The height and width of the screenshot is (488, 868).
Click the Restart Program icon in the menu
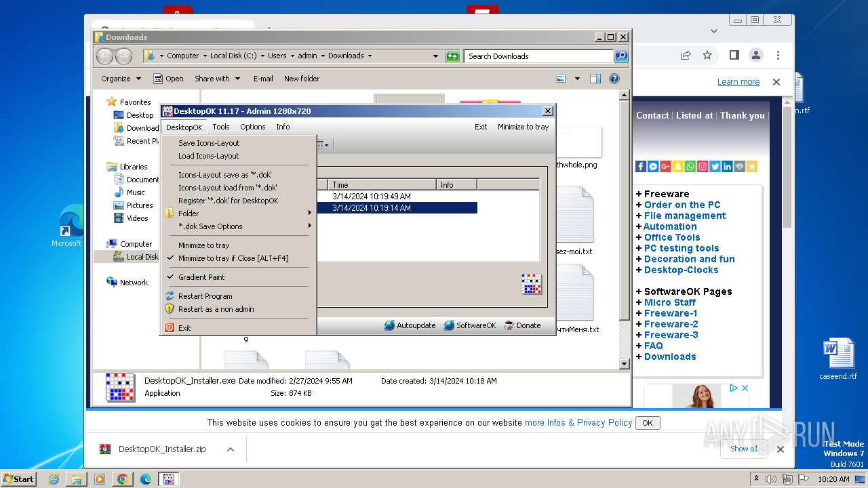(170, 296)
